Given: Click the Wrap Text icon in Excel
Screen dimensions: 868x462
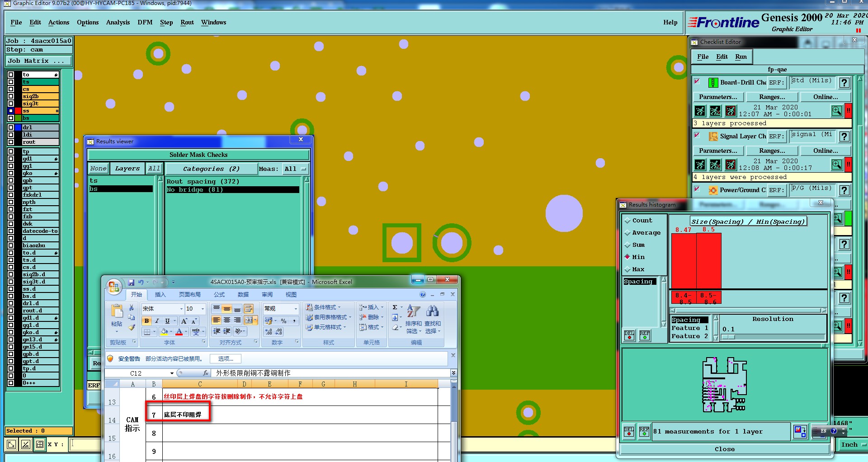Looking at the screenshot, I should point(248,309).
